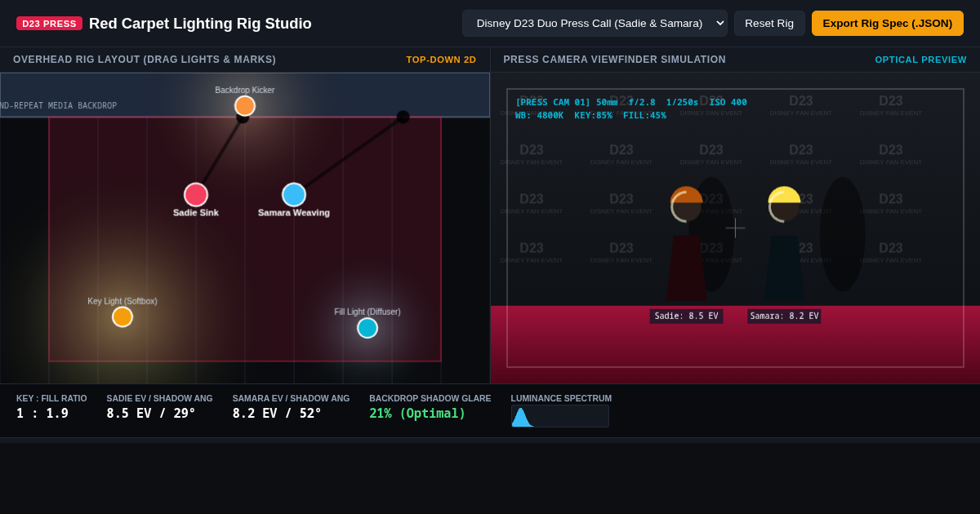980x514 pixels.
Task: Click the media backdrop label text
Action: point(58,106)
